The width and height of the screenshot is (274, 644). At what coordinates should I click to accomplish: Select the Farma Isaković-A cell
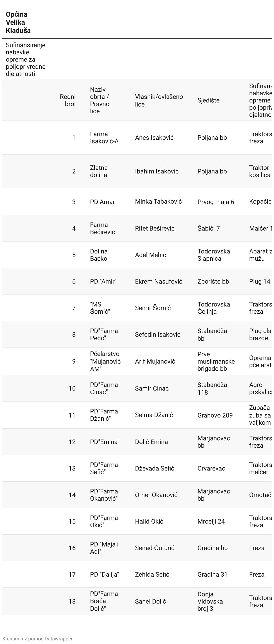point(104,138)
